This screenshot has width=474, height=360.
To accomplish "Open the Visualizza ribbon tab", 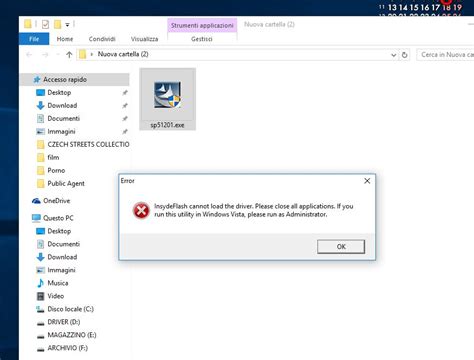I will [144, 39].
